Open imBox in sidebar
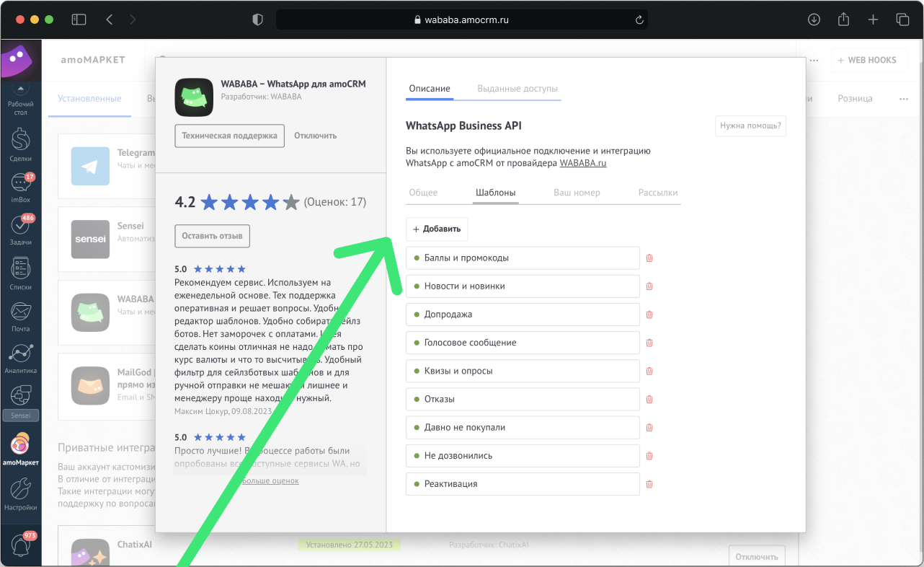 (20, 187)
